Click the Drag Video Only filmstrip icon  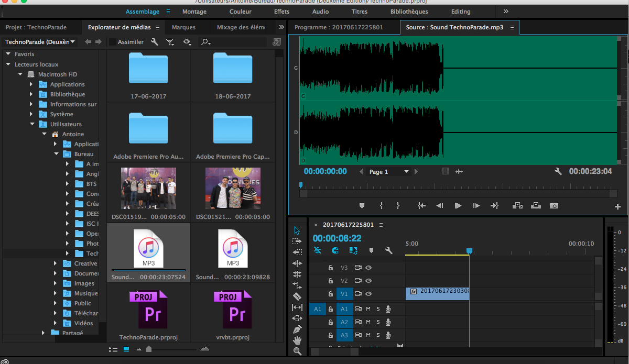(x=446, y=171)
